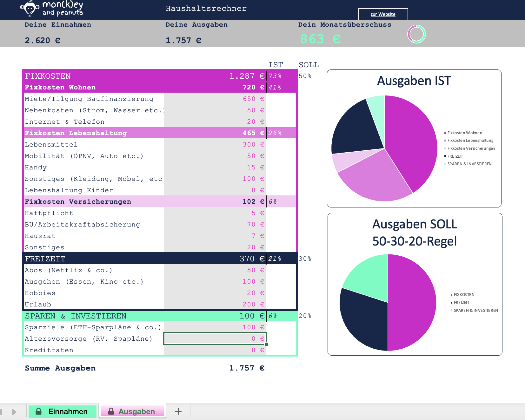Image resolution: width=525 pixels, height=420 pixels.
Task: Click the 2.620 € Einnahmen value
Action: (x=43, y=40)
